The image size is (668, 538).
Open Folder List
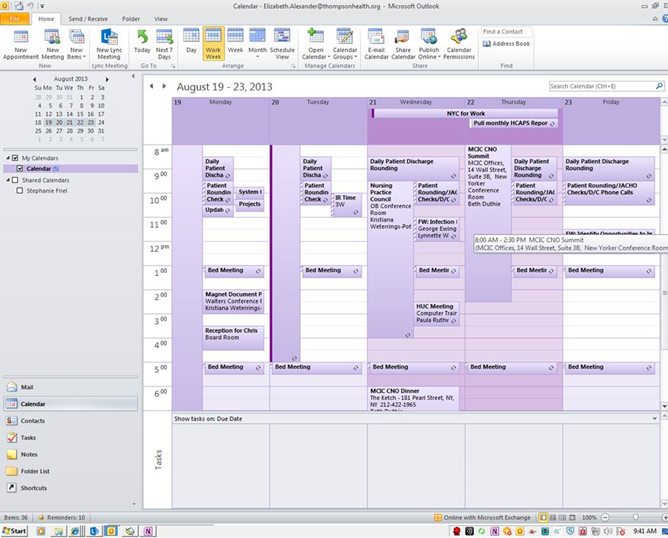click(x=70, y=471)
